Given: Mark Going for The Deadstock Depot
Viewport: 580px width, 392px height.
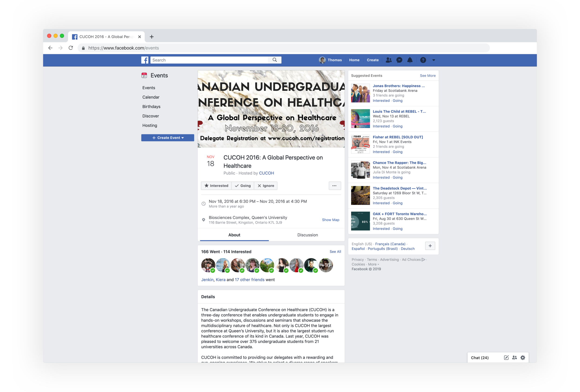Looking at the screenshot, I should pos(397,203).
